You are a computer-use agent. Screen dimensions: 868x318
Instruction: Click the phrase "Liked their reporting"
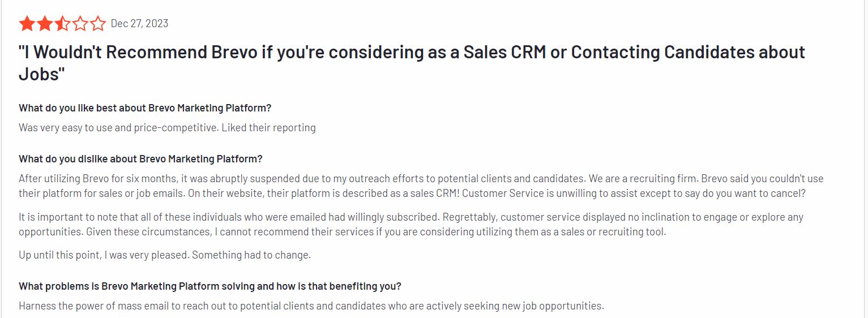(268, 127)
